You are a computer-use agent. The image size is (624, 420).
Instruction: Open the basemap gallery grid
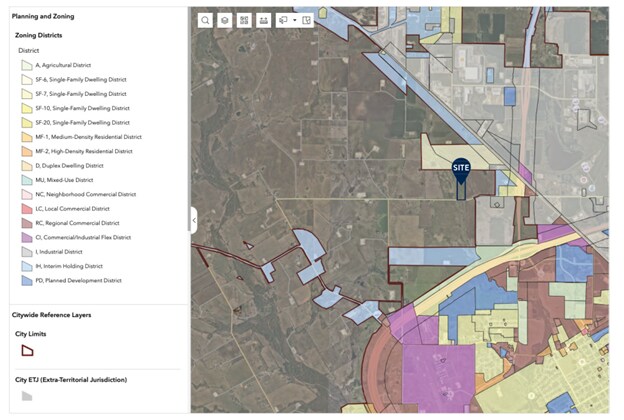[244, 20]
